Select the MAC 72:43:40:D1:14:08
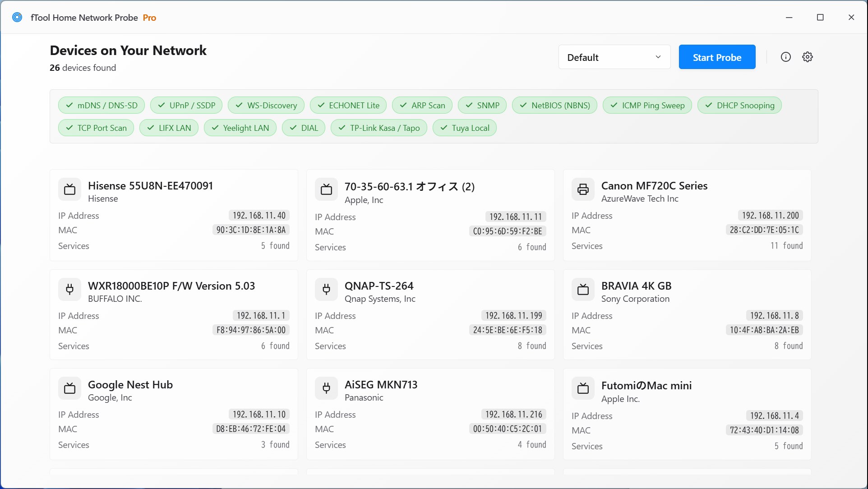Image resolution: width=868 pixels, height=489 pixels. coord(764,430)
